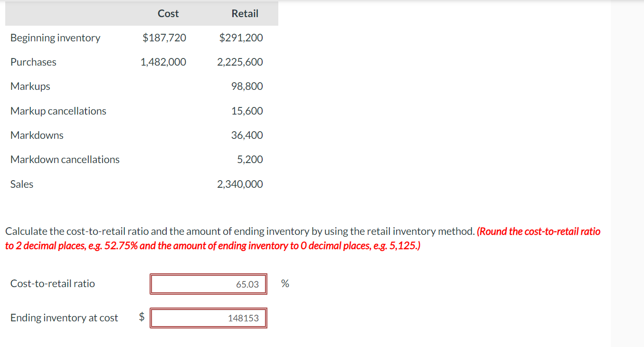
Task: Select the value 65.03 in the ratio box
Action: coord(247,284)
